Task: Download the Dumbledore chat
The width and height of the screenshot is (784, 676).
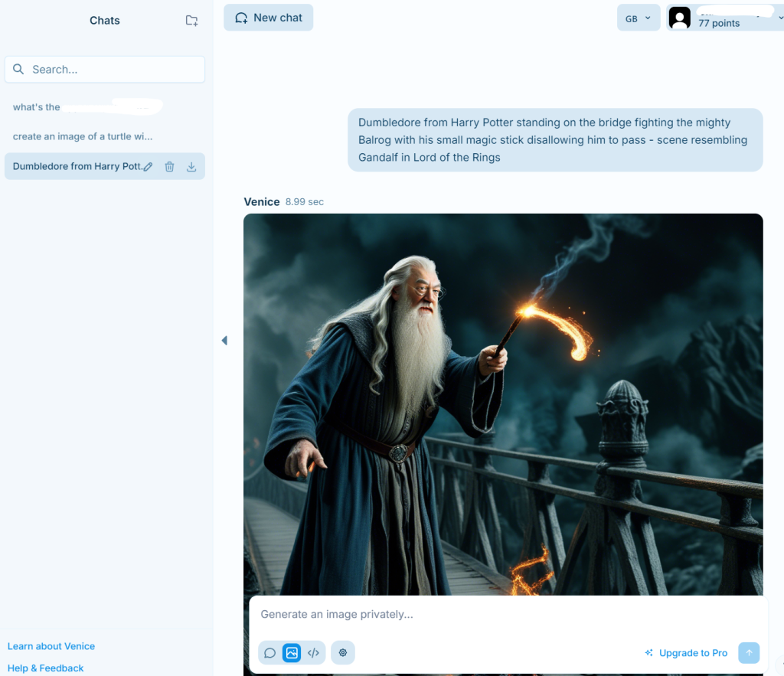Action: pyautogui.click(x=191, y=167)
